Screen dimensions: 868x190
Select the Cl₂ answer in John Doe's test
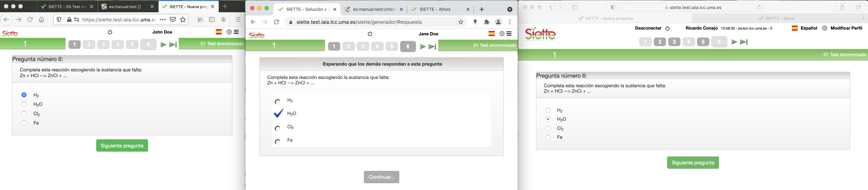(x=24, y=114)
